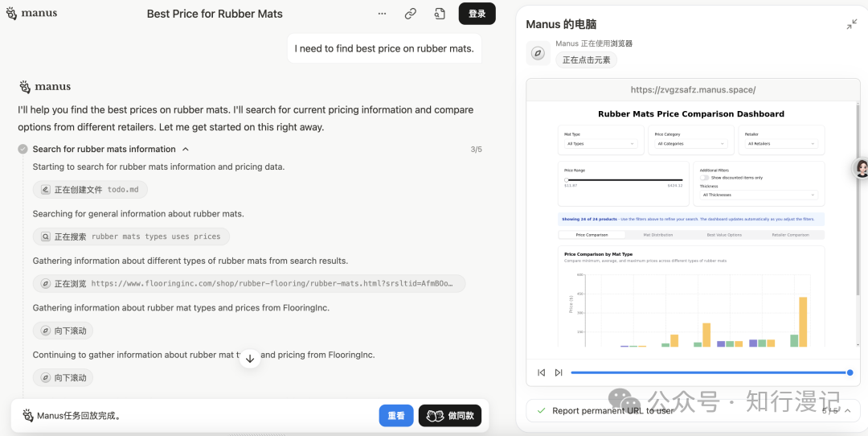The width and height of the screenshot is (868, 436).
Task: Click the step completed check circle
Action: click(x=23, y=149)
